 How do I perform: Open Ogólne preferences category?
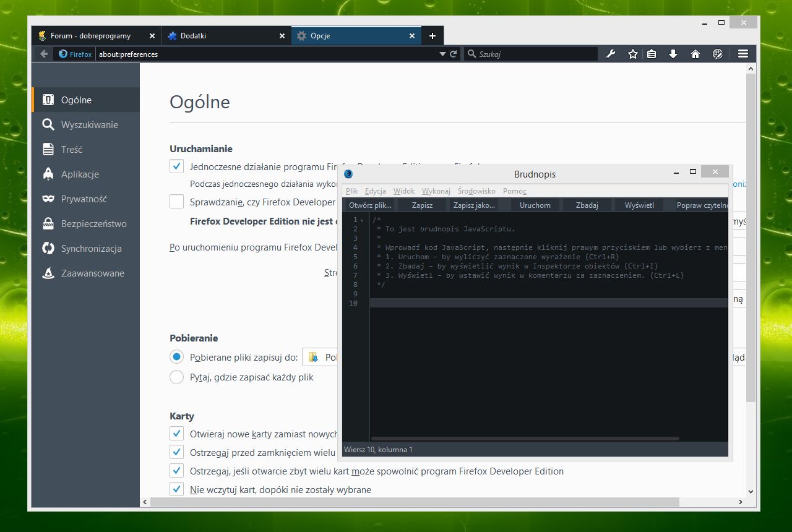[86, 100]
